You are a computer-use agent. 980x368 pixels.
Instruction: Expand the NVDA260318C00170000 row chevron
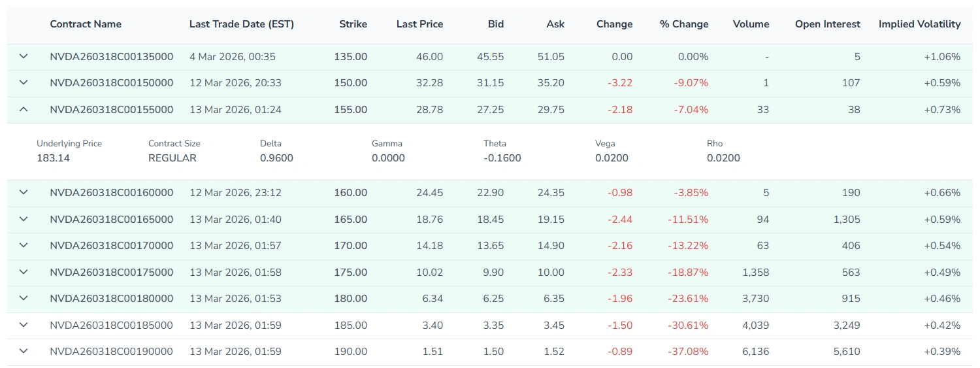[x=24, y=246]
